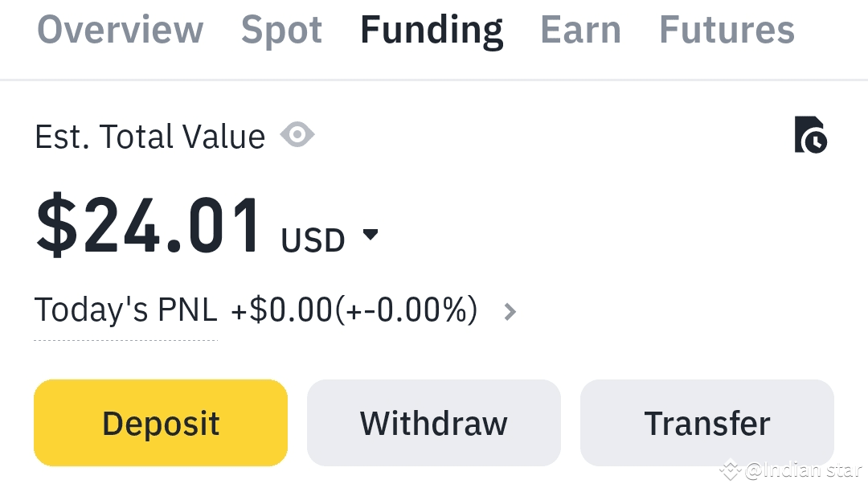The width and height of the screenshot is (868, 488).
Task: Switch to the Overview tab
Action: coord(121,31)
